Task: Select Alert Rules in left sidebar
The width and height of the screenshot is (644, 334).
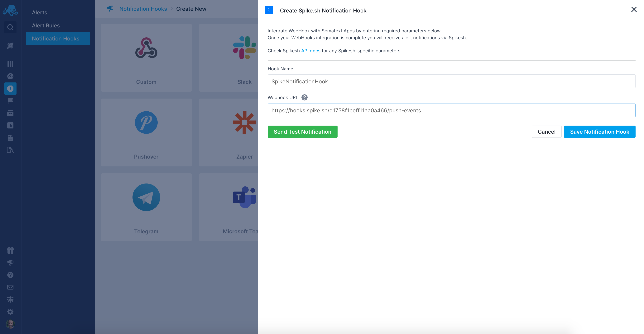Action: [45, 25]
